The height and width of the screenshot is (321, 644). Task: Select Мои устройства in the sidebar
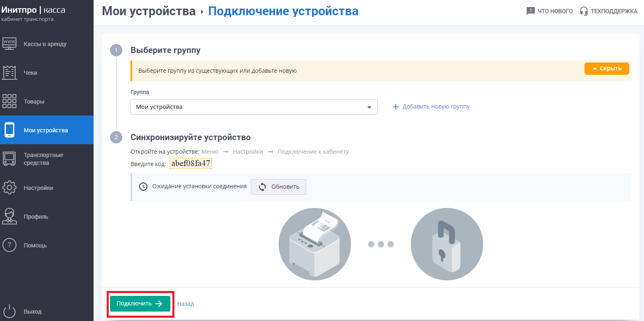coord(46,130)
